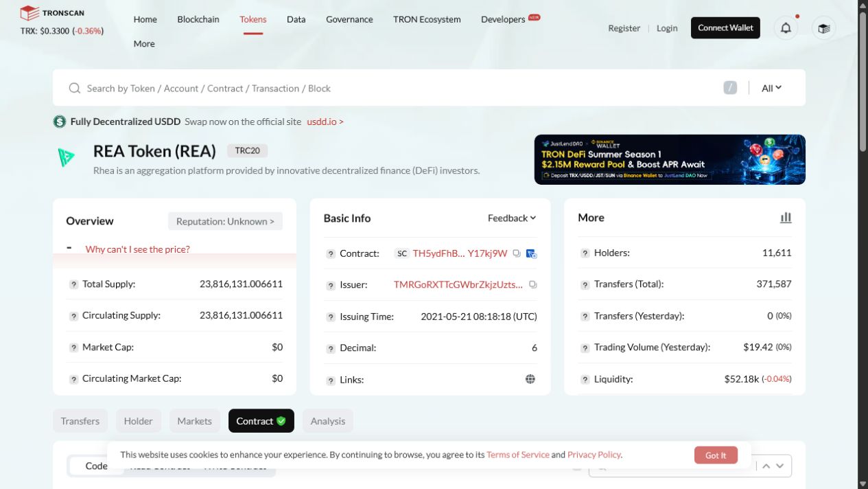Open the bar chart icon in More
The height and width of the screenshot is (489, 868).
coord(786,218)
